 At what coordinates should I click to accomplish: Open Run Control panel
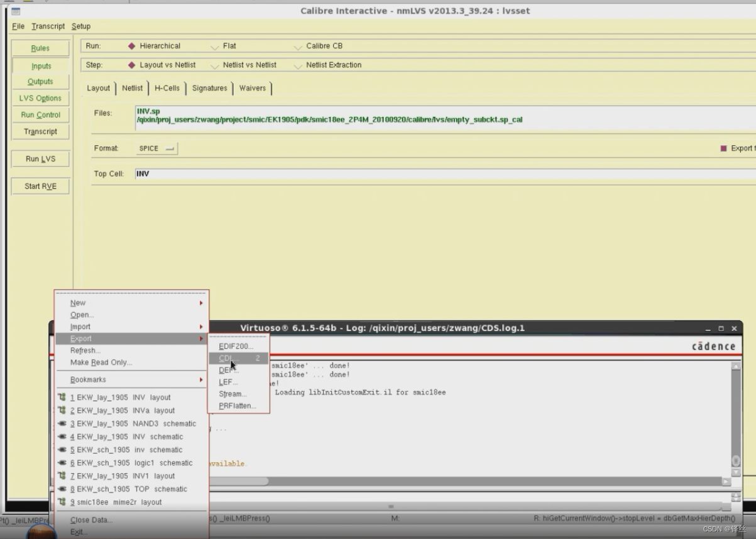click(40, 115)
